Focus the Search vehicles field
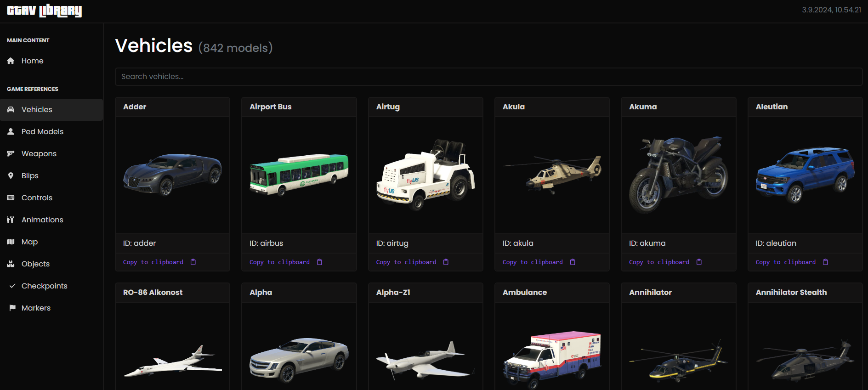Image resolution: width=868 pixels, height=390 pixels. (488, 77)
